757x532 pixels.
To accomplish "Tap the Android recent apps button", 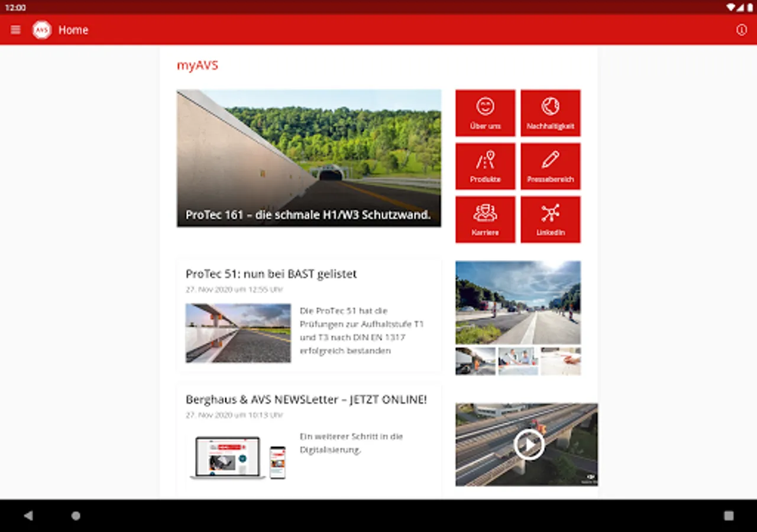I will click(729, 515).
